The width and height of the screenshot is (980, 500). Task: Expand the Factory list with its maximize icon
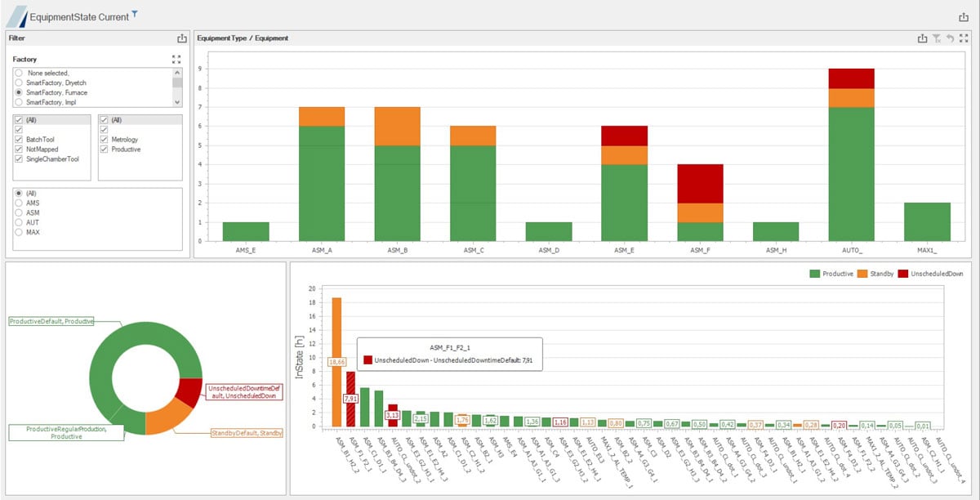pos(176,58)
